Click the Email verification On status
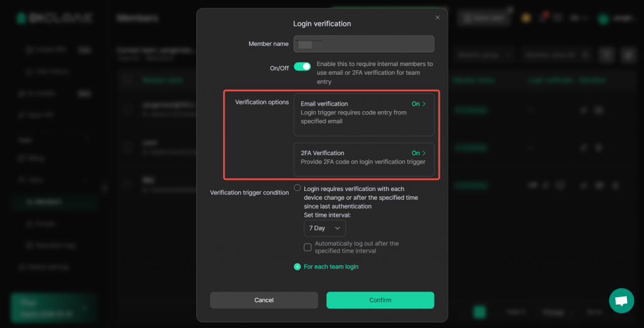This screenshot has width=644, height=328. click(x=416, y=104)
